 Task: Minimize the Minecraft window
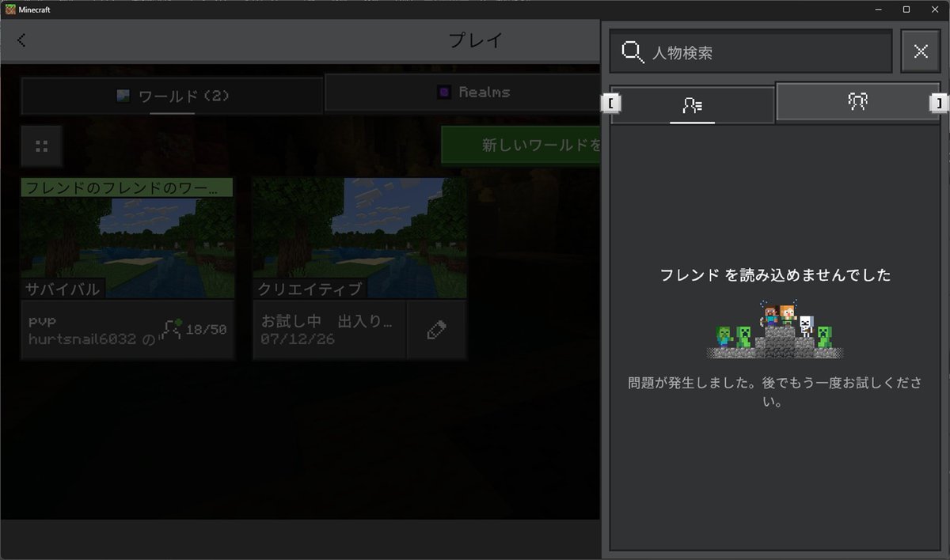[880, 9]
